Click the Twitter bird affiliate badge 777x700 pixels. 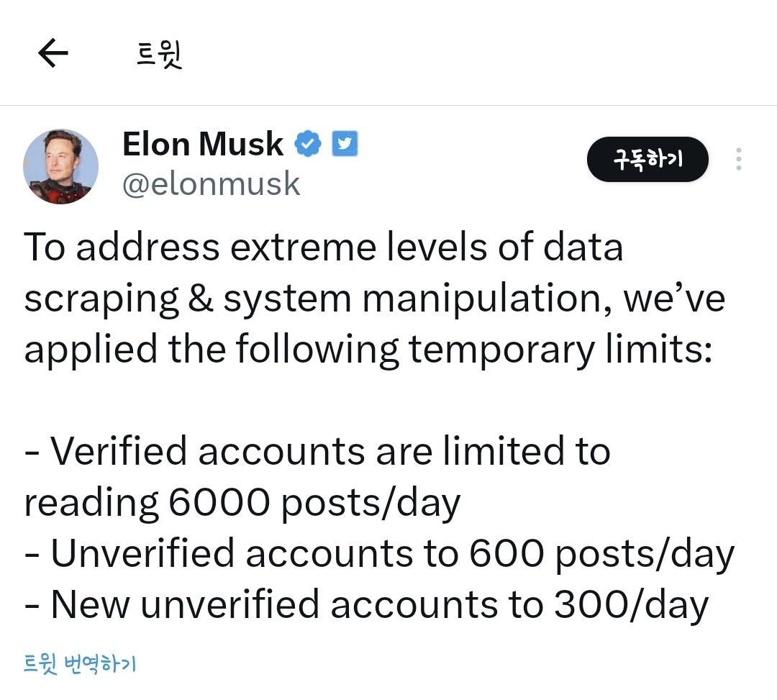345,144
